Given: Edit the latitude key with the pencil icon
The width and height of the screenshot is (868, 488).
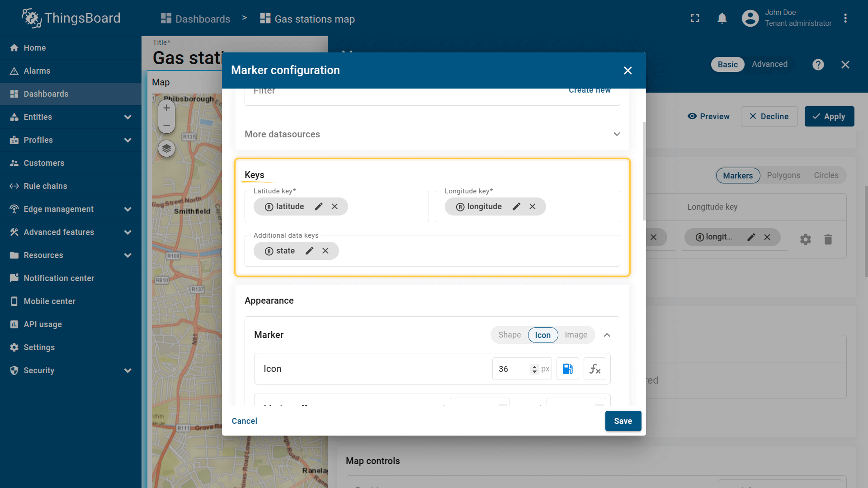Looking at the screenshot, I should (x=319, y=206).
